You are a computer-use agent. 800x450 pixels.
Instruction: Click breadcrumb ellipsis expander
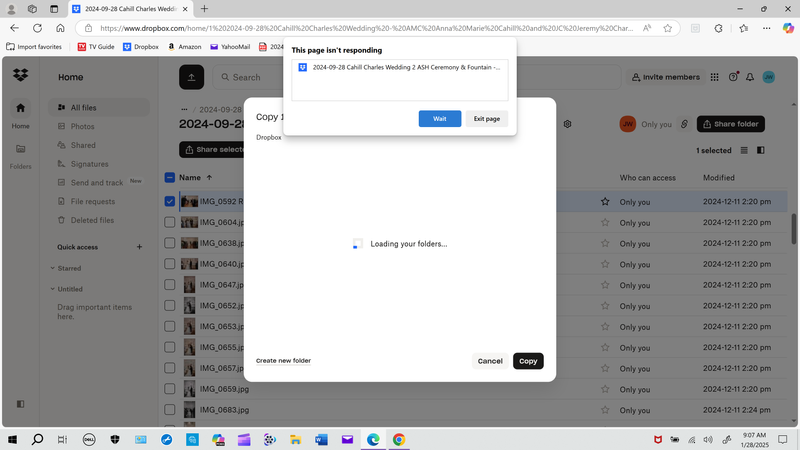pyautogui.click(x=184, y=109)
